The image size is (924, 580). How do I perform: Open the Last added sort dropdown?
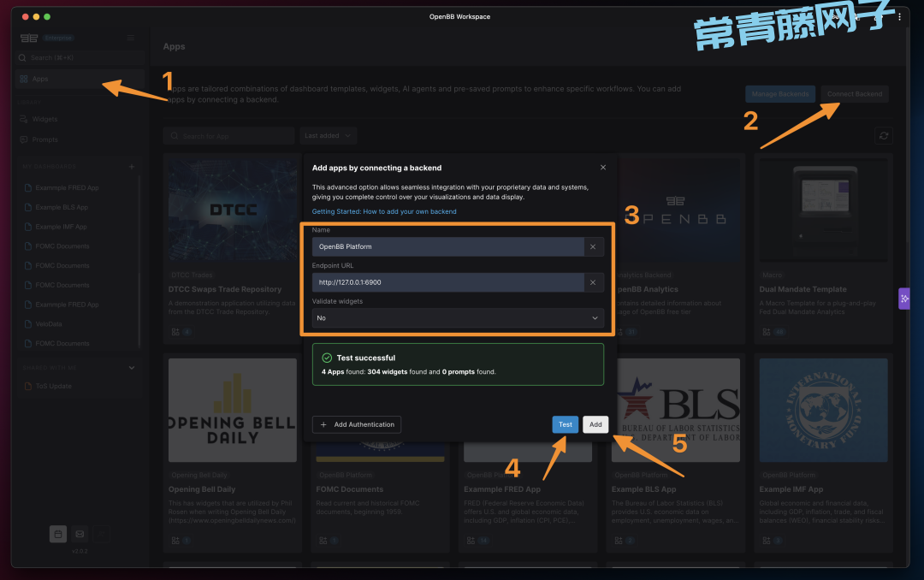(328, 136)
